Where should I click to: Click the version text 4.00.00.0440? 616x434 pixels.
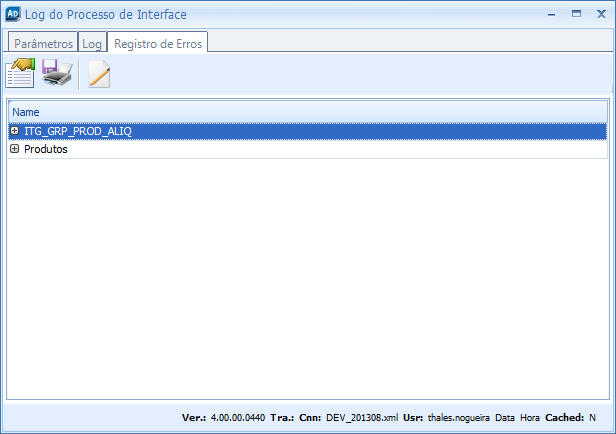(238, 418)
